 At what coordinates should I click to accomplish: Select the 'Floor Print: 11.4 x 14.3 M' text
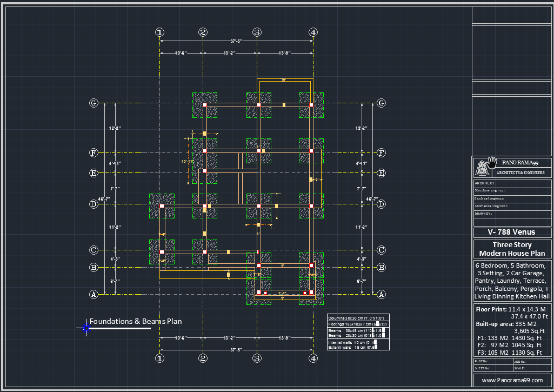511,309
